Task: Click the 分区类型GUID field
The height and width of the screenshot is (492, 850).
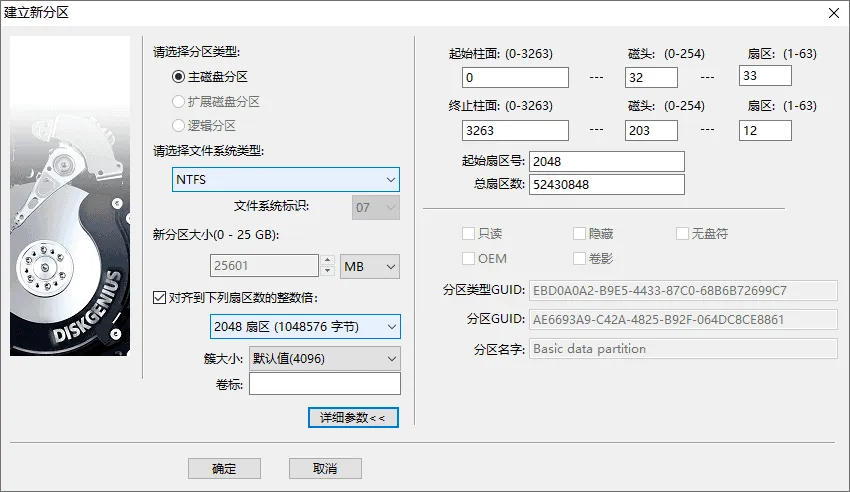Action: pyautogui.click(x=684, y=290)
